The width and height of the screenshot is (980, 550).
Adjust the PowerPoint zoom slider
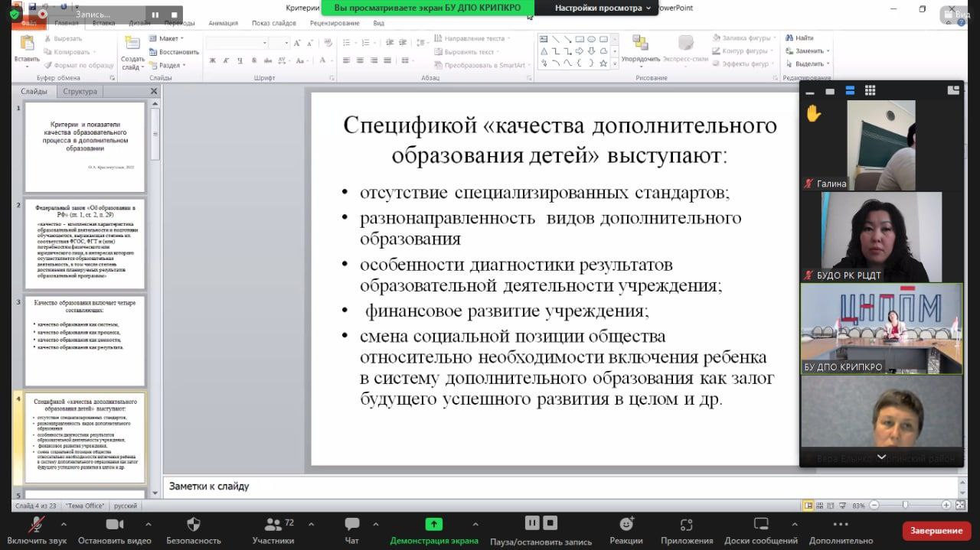pyautogui.click(x=906, y=505)
